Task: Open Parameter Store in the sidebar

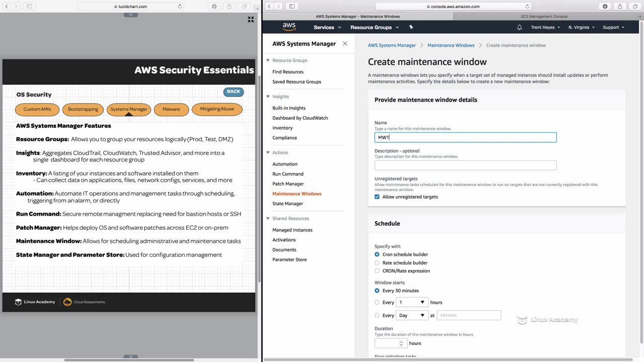Action: pos(289,259)
